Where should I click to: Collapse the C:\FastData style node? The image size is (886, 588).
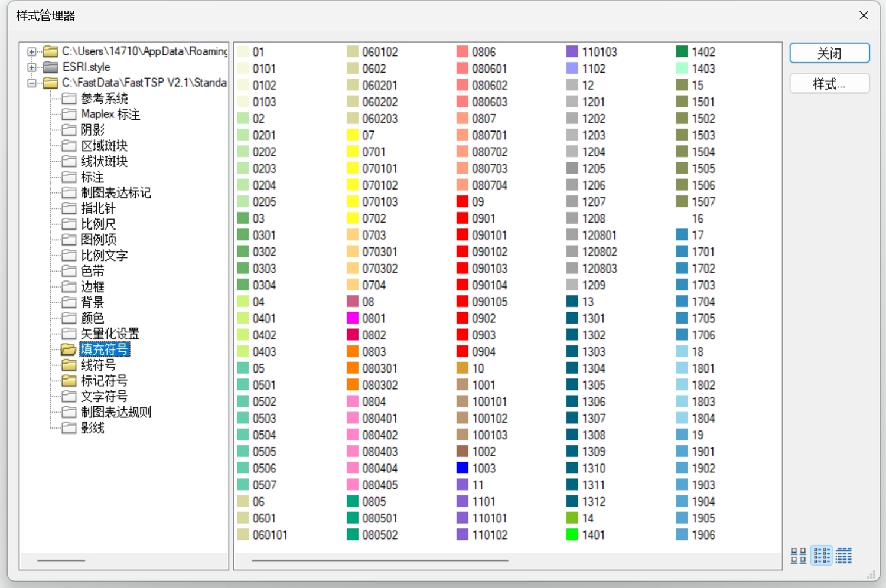coord(32,83)
